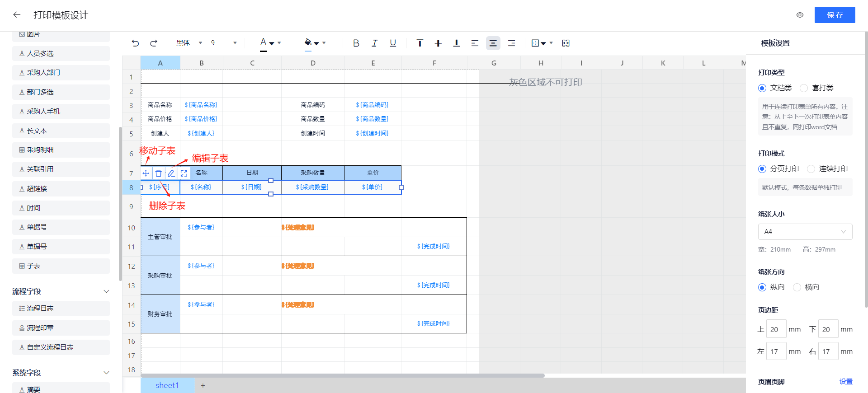
Task: Open the A4 paper size dropdown
Action: (805, 232)
